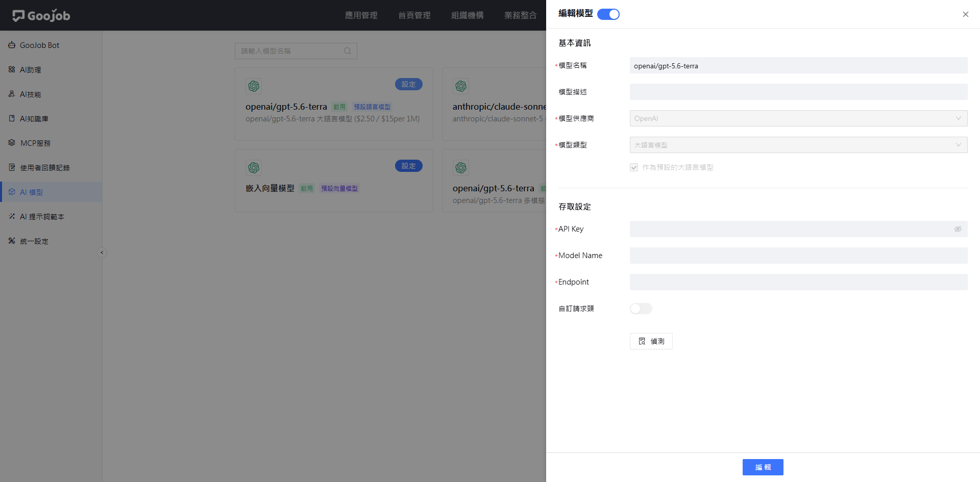Close the 編輯模型 panel
The width and height of the screenshot is (980, 482).
(965, 14)
